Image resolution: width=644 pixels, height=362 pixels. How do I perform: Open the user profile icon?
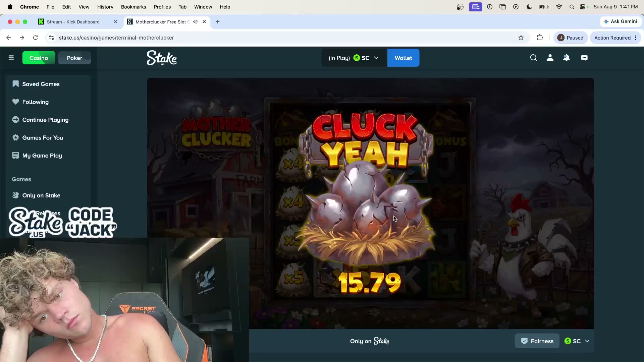550,58
